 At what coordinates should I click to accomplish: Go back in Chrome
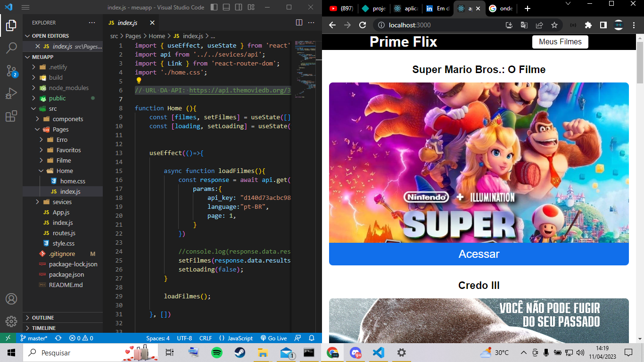coord(332,25)
